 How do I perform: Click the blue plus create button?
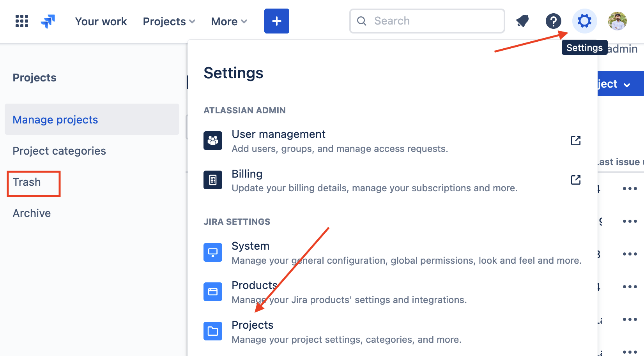pos(277,21)
